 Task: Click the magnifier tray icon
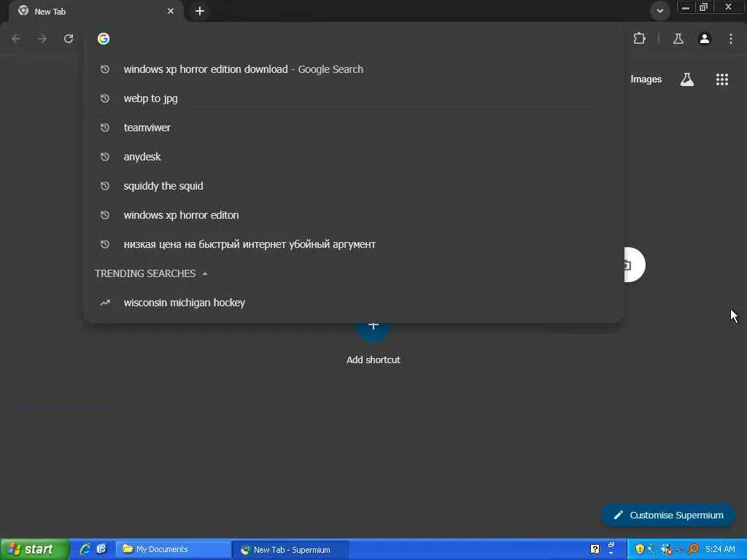(x=693, y=549)
